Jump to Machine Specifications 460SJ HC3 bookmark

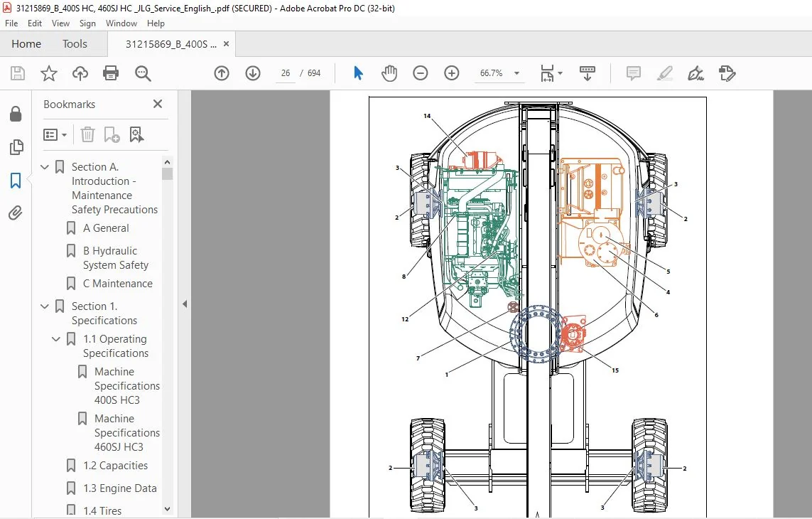point(127,432)
